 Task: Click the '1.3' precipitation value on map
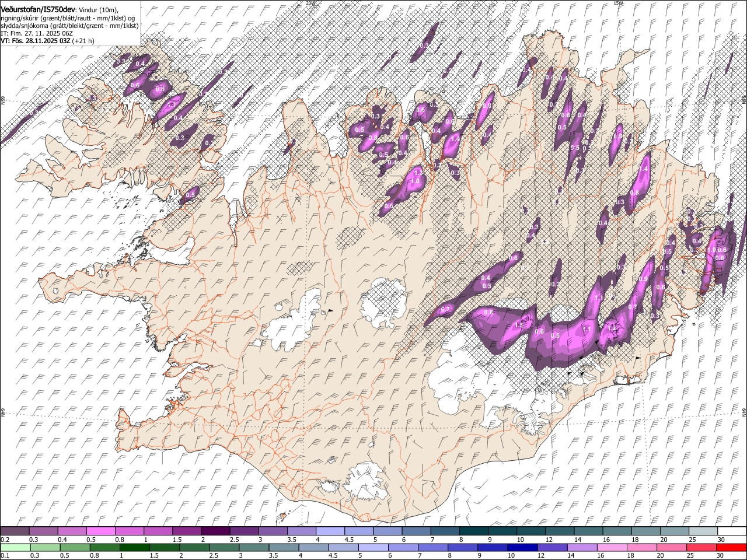point(418,173)
